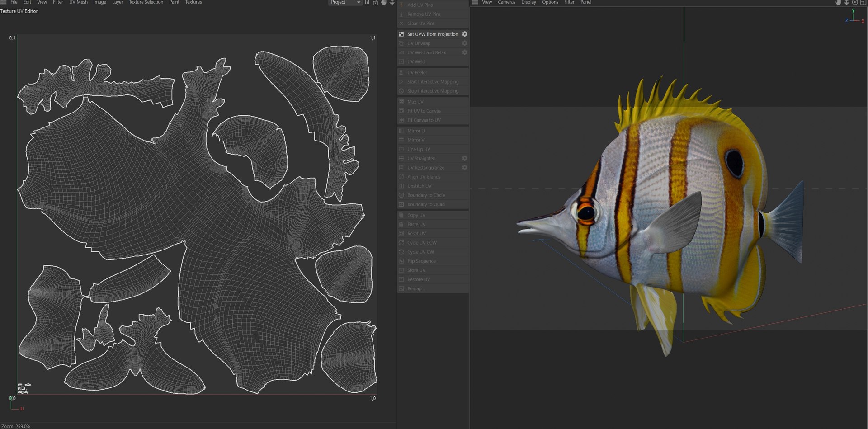The height and width of the screenshot is (429, 868).
Task: Click the Max UV command
Action: (433, 102)
